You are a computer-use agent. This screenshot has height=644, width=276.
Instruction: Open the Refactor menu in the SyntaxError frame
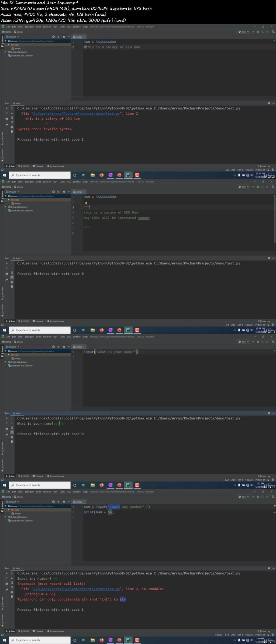(47, 27)
